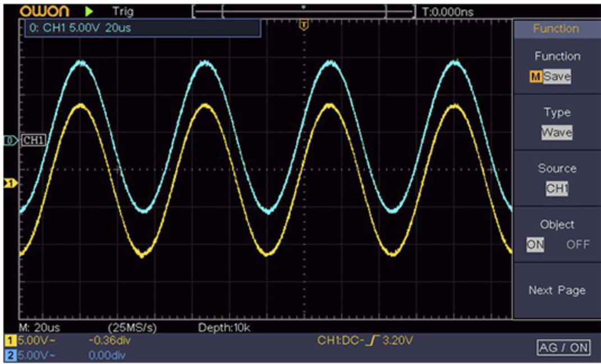Click the Function menu header
The image size is (601, 364).
[x=556, y=29]
